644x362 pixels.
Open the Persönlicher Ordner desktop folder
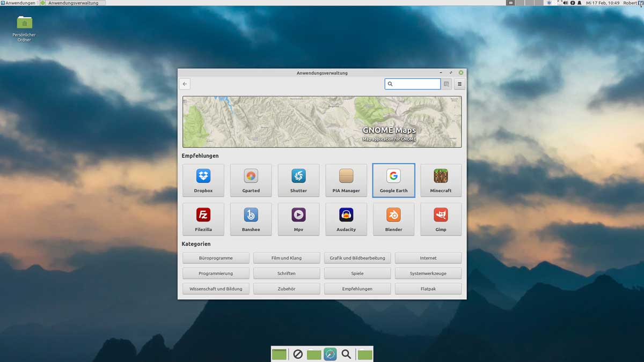[24, 29]
